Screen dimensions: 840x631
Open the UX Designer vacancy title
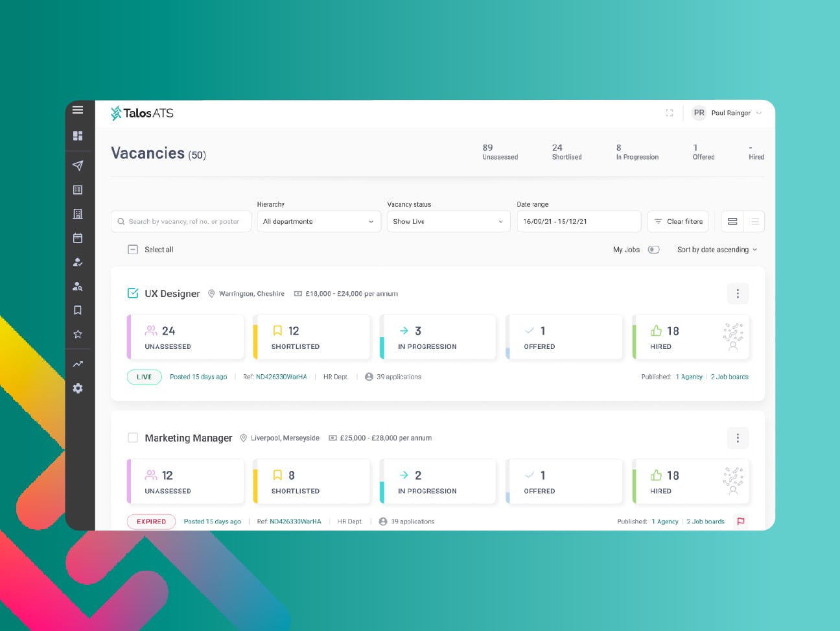[x=172, y=294]
